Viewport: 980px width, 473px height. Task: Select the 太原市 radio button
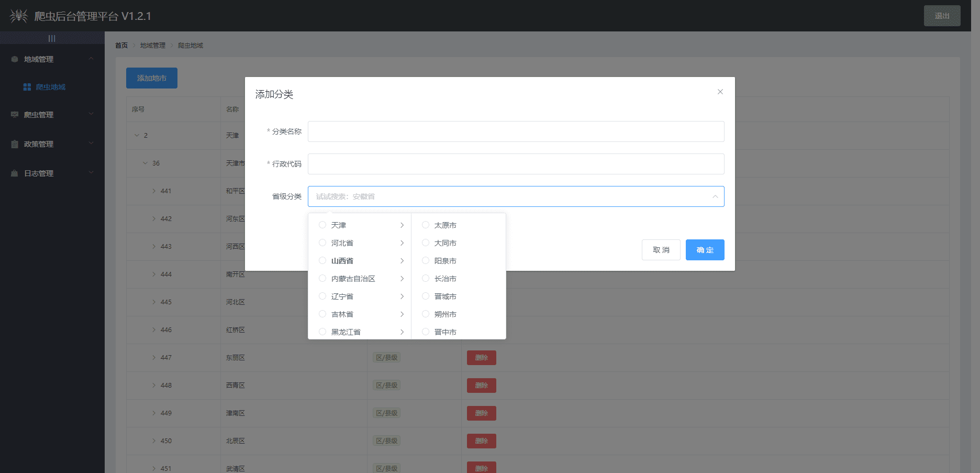point(425,225)
